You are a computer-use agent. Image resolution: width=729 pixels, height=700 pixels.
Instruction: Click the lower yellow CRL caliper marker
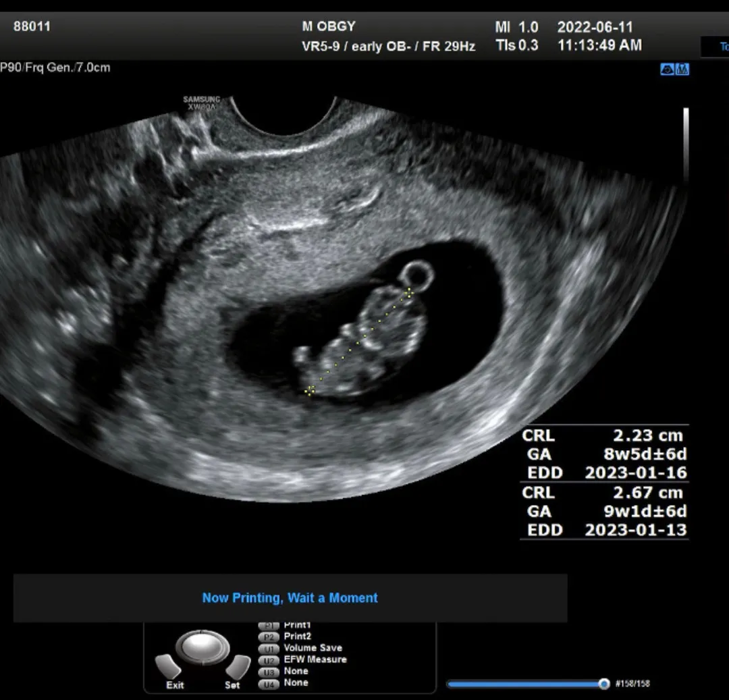point(310,391)
